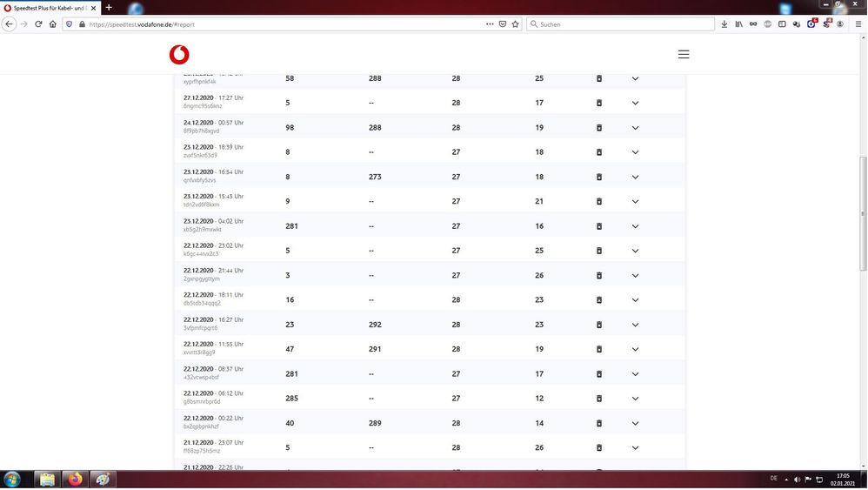
Task: Click the Firefox taskbar icon
Action: coord(76,480)
